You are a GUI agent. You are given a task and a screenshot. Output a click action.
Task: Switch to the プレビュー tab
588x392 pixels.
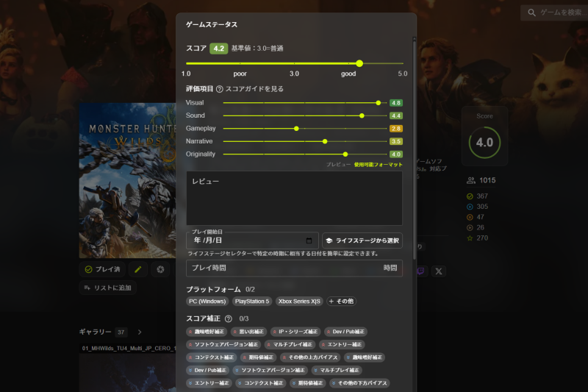point(338,165)
